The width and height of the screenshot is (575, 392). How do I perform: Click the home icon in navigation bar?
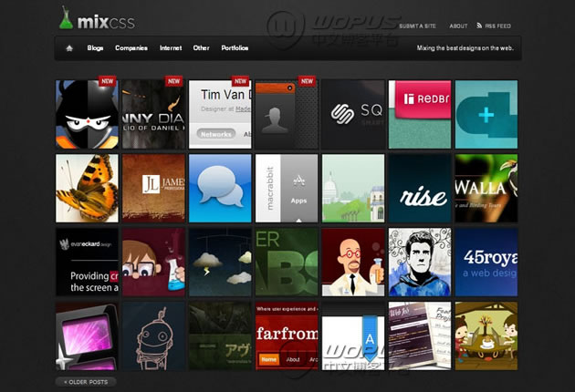[x=68, y=48]
